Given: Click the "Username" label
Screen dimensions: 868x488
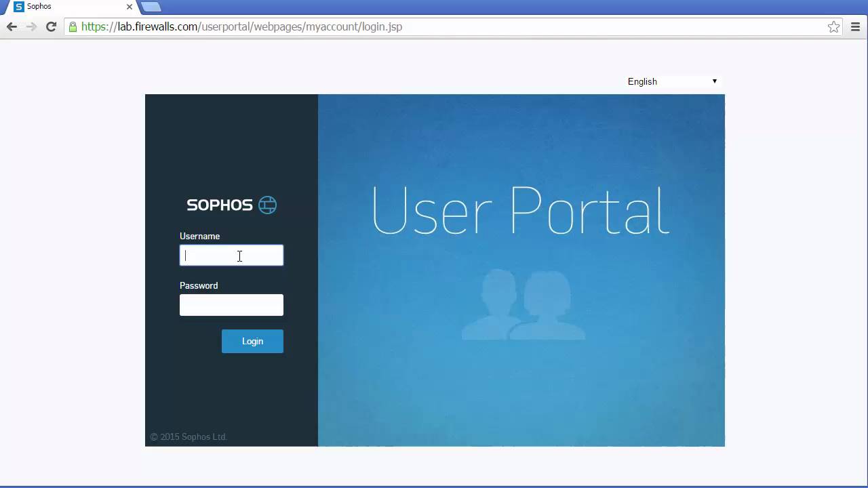Looking at the screenshot, I should coord(199,236).
